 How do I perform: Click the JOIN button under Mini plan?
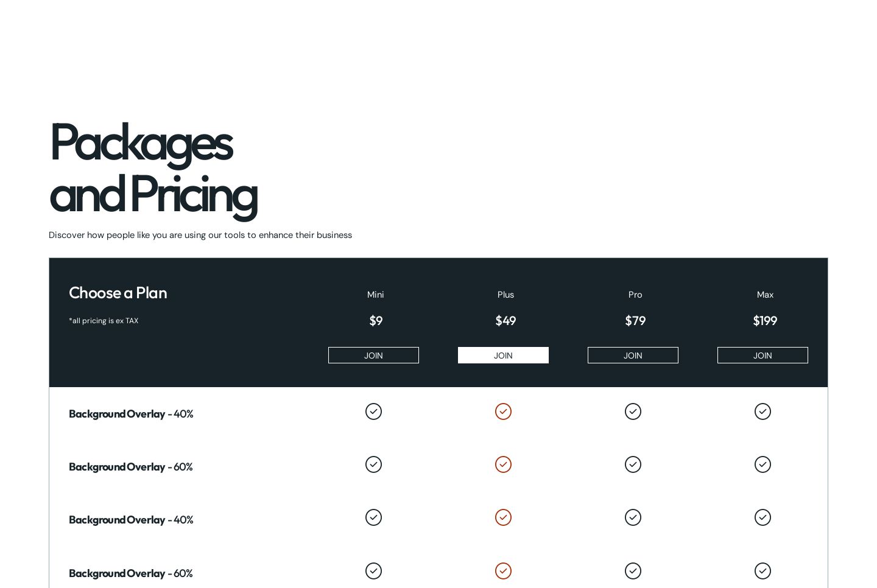(x=373, y=355)
